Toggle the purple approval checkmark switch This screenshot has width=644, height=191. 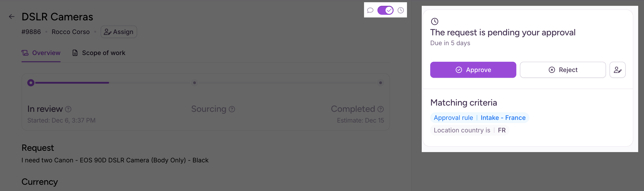(385, 10)
